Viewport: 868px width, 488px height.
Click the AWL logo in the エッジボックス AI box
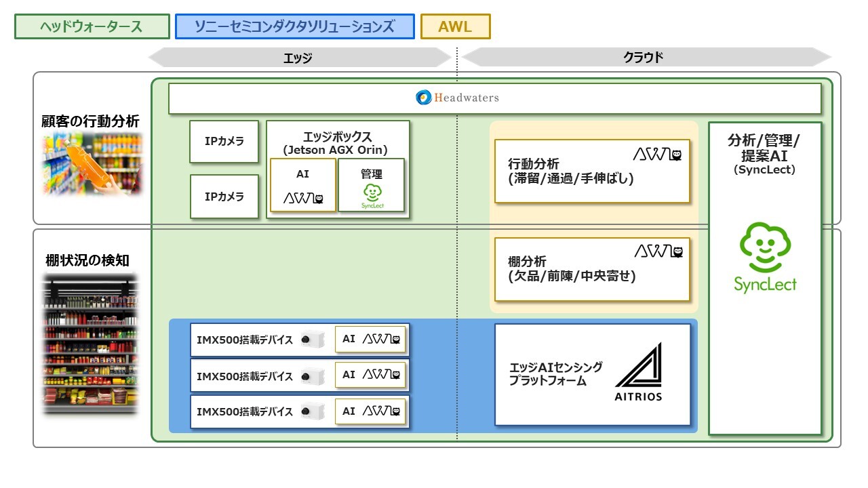point(303,198)
